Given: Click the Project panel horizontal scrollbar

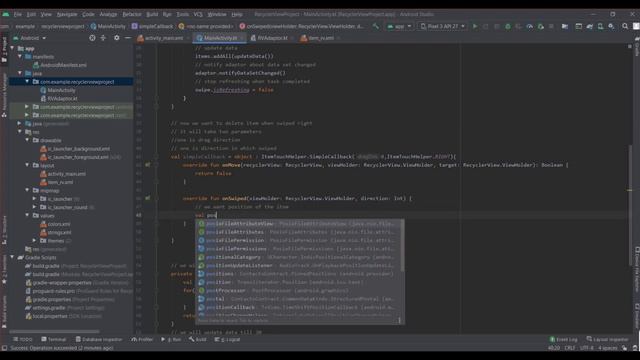Looking at the screenshot, I should tap(54, 331).
